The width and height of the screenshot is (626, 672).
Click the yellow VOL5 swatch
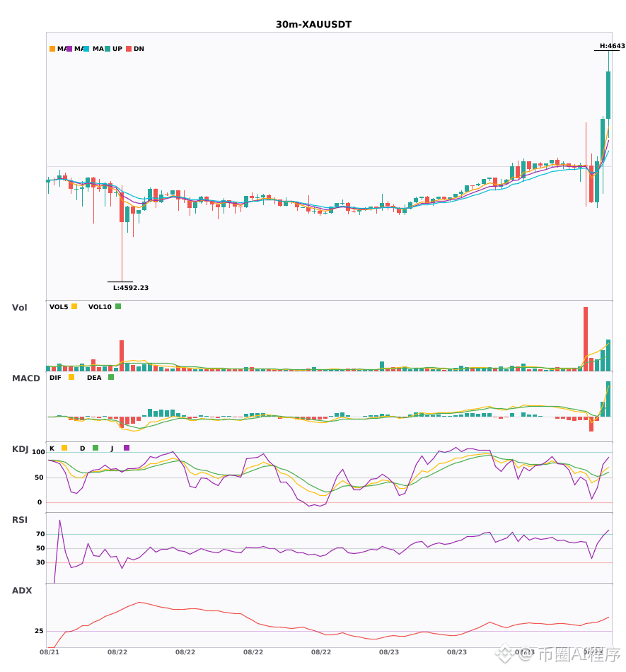tap(74, 306)
